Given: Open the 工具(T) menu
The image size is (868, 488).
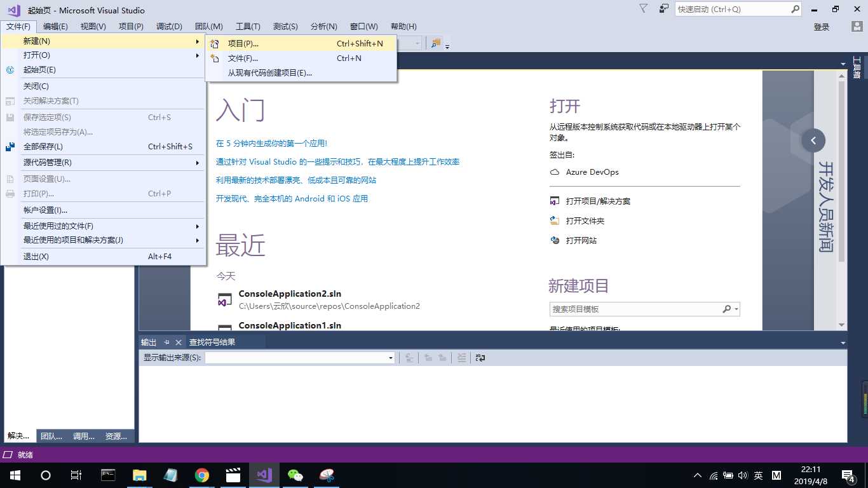Looking at the screenshot, I should pyautogui.click(x=248, y=26).
